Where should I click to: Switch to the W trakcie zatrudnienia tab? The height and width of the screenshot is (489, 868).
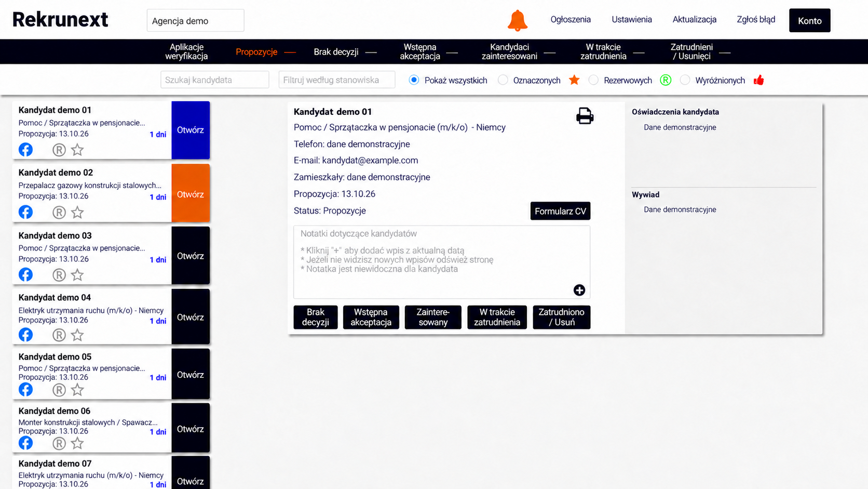[x=603, y=51]
